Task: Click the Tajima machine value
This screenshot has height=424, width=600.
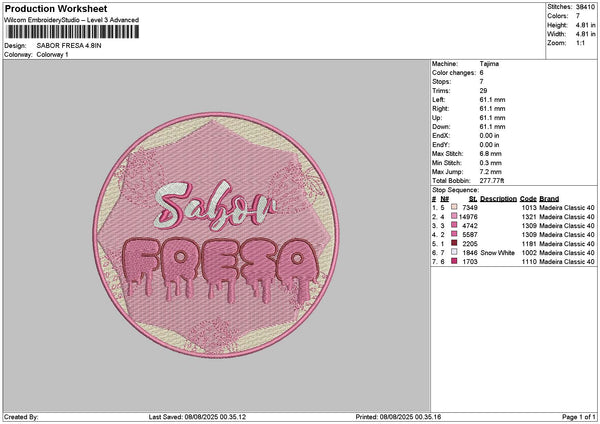Action: [490, 65]
